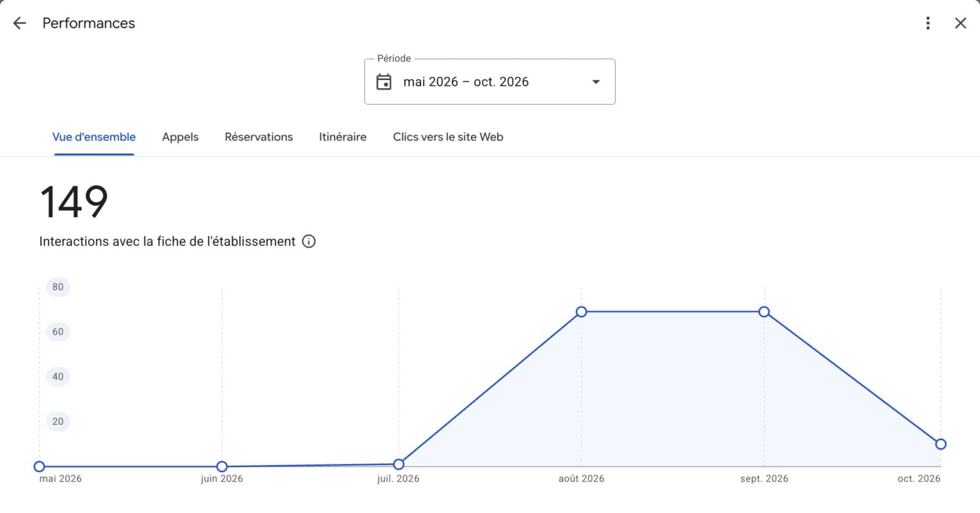Click the 'juin 2026' axis label
Screen dimensions: 980x513
point(222,479)
